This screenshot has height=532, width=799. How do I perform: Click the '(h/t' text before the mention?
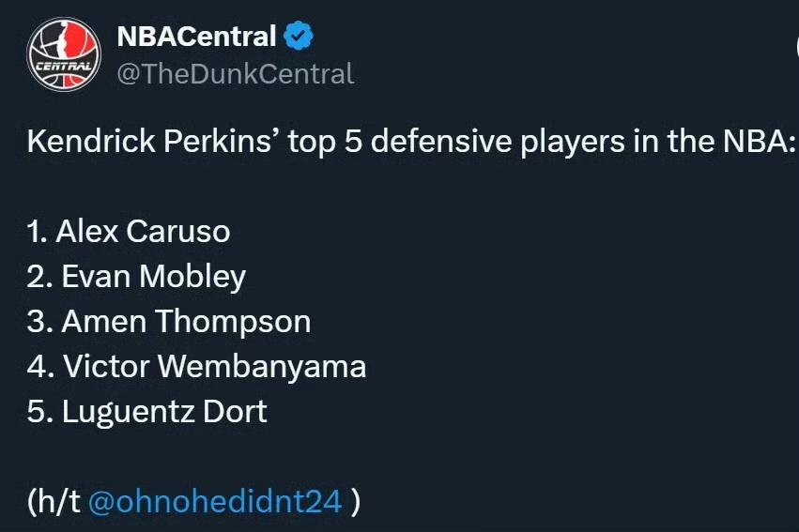[54, 501]
